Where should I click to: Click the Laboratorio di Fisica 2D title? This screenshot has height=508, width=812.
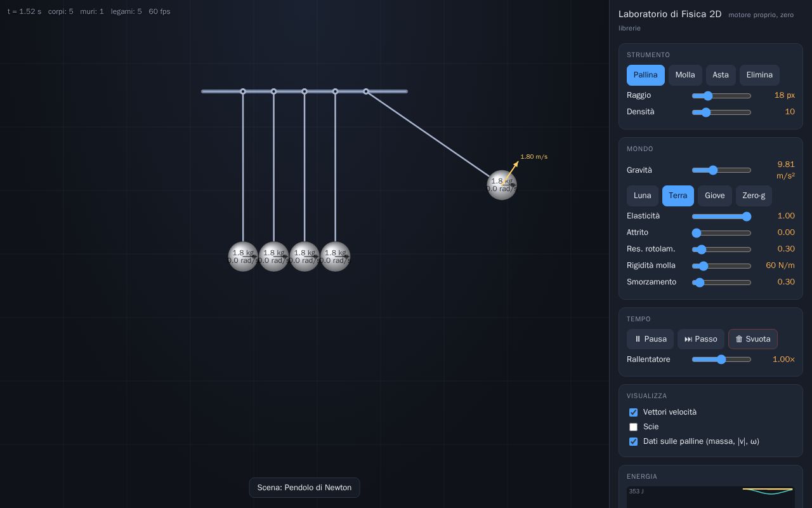(x=670, y=14)
